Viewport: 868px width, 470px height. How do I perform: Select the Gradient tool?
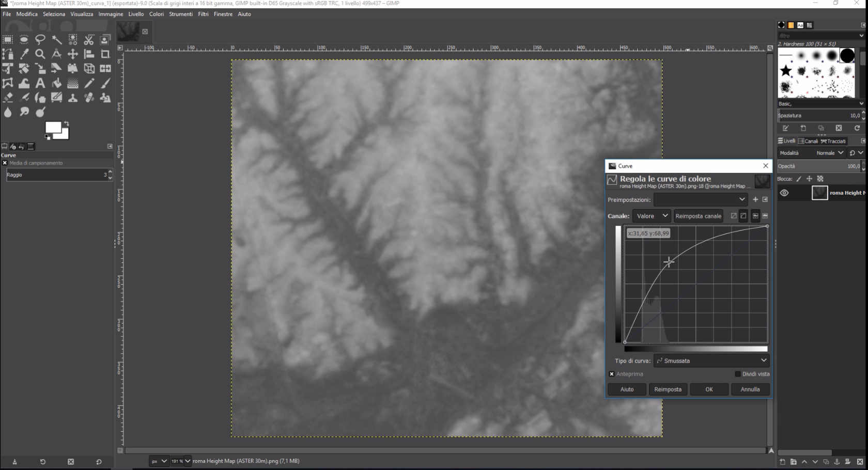click(x=72, y=83)
